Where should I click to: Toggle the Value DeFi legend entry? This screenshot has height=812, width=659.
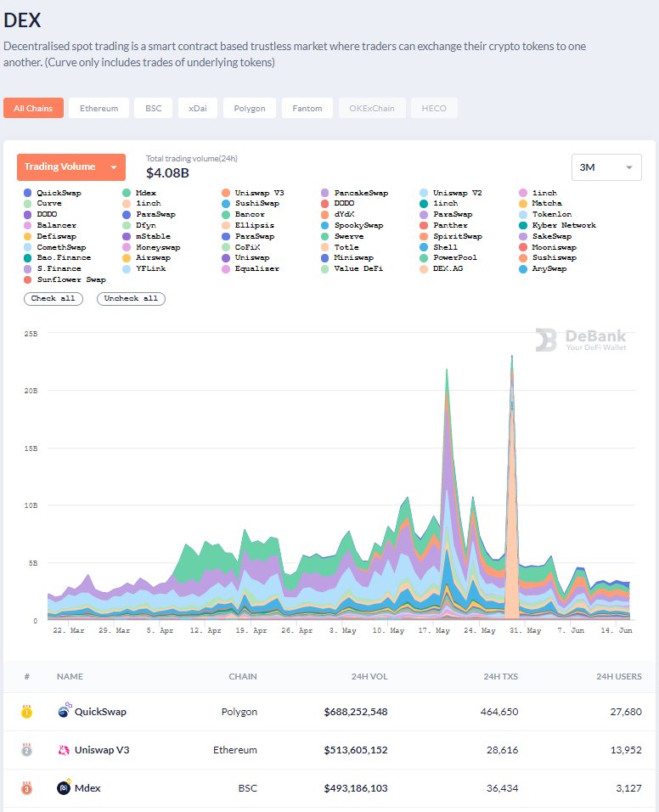352,268
